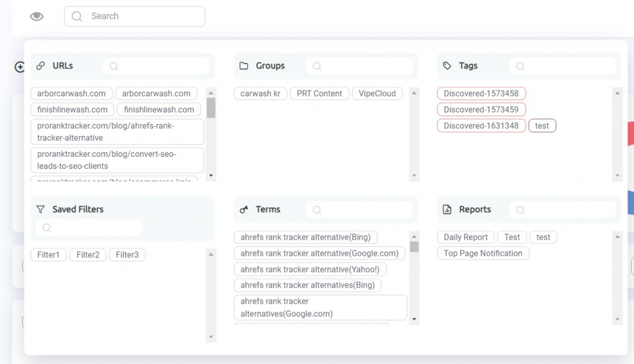
Task: Toggle the eye visibility icon
Action: click(36, 16)
